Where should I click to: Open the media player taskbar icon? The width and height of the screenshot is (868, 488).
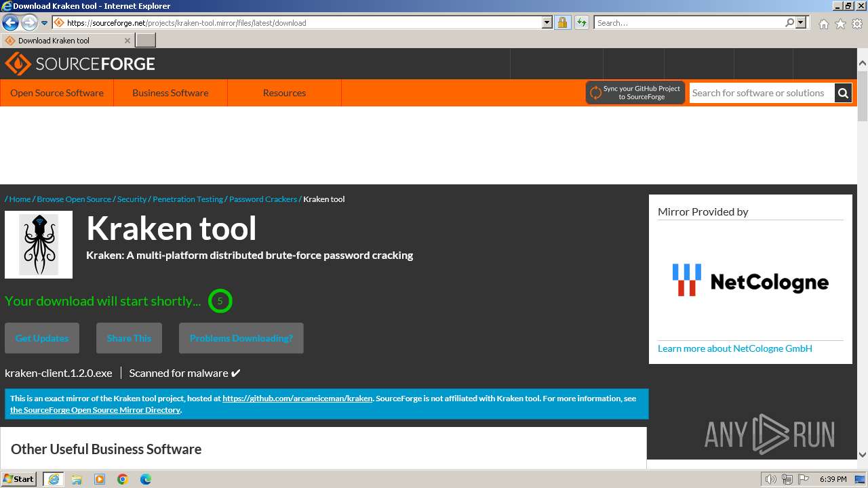point(100,479)
